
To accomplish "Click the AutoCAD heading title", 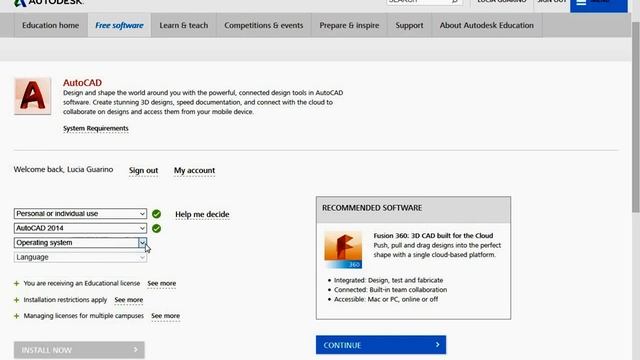I will coord(82,83).
